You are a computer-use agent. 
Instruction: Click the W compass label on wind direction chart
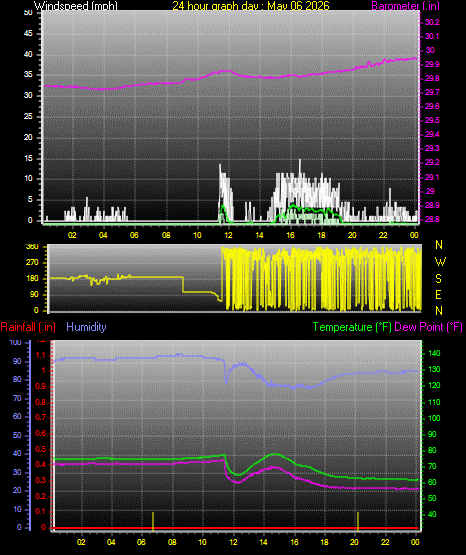coord(440,262)
